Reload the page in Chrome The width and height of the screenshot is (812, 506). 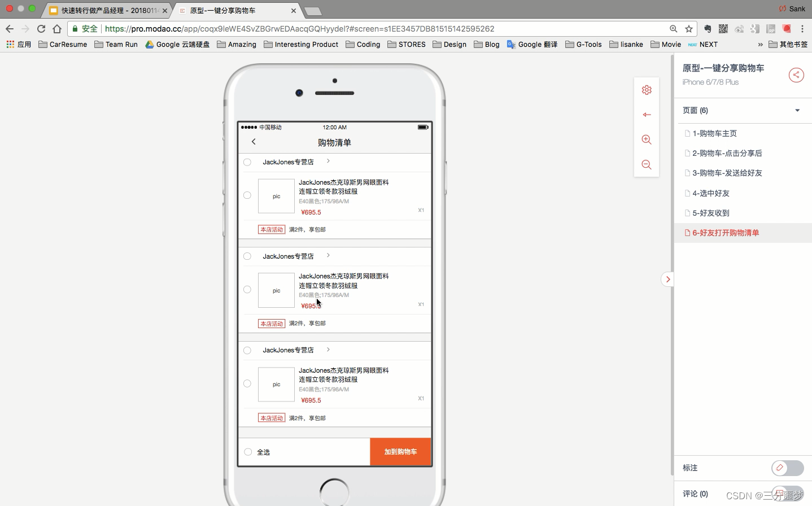(x=41, y=29)
